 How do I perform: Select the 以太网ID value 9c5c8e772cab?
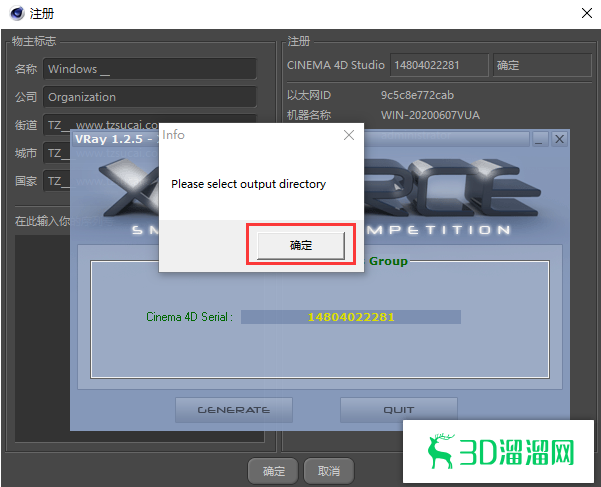[x=417, y=95]
